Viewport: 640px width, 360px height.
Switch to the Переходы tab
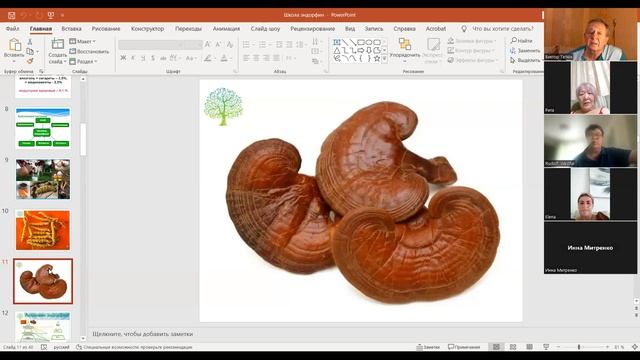coord(188,29)
